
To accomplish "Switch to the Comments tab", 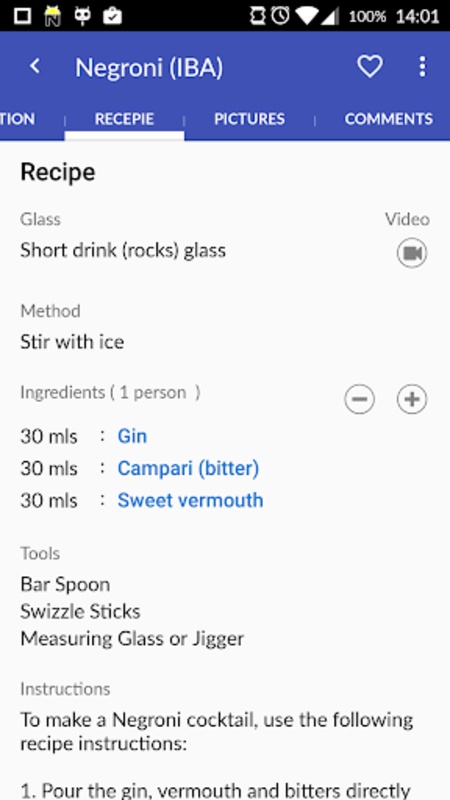I will tap(389, 119).
